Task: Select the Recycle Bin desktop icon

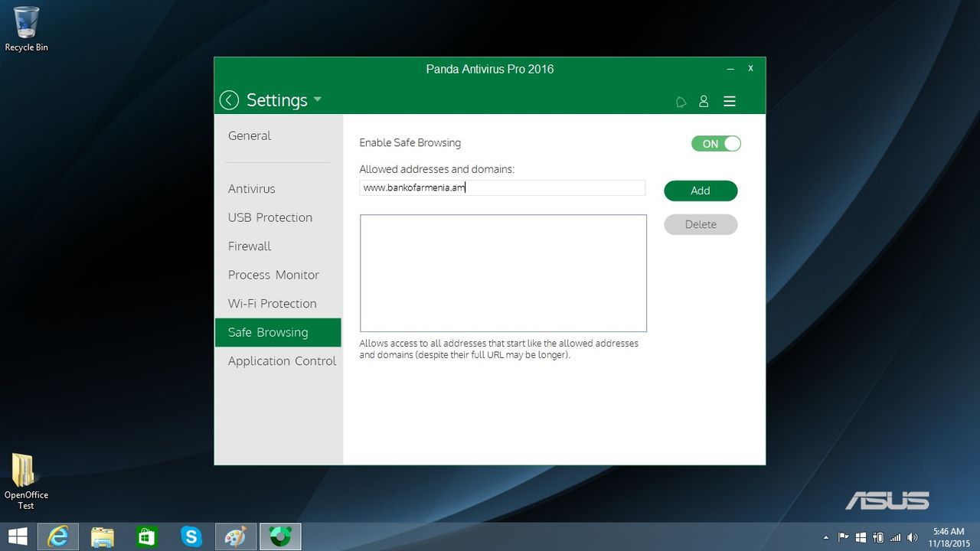Action: (x=26, y=29)
